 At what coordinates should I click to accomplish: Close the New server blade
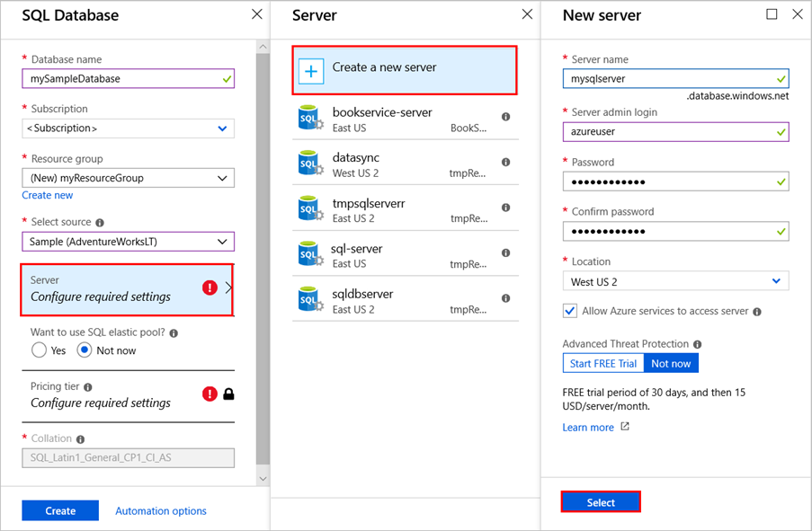coord(798,14)
